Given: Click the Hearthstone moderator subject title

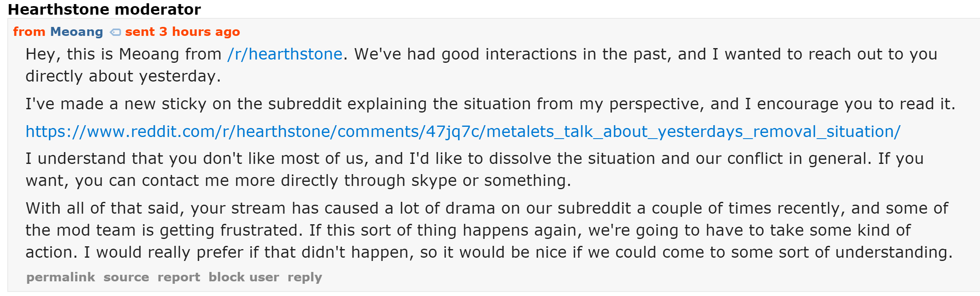Looking at the screenshot, I should pyautogui.click(x=104, y=9).
